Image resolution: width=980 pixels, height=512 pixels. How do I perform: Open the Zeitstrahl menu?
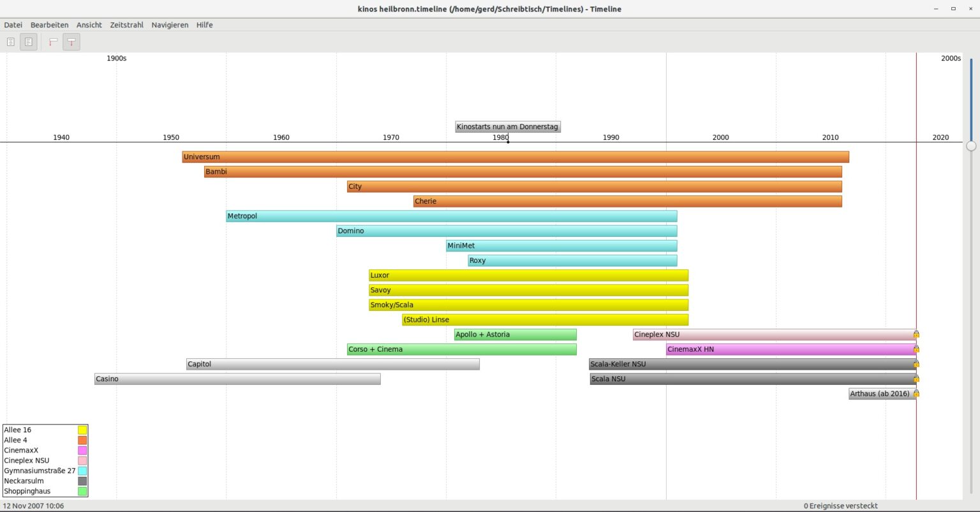coord(126,25)
